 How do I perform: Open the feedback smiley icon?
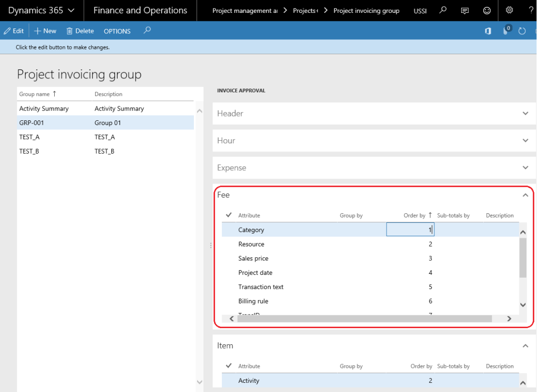pos(486,10)
